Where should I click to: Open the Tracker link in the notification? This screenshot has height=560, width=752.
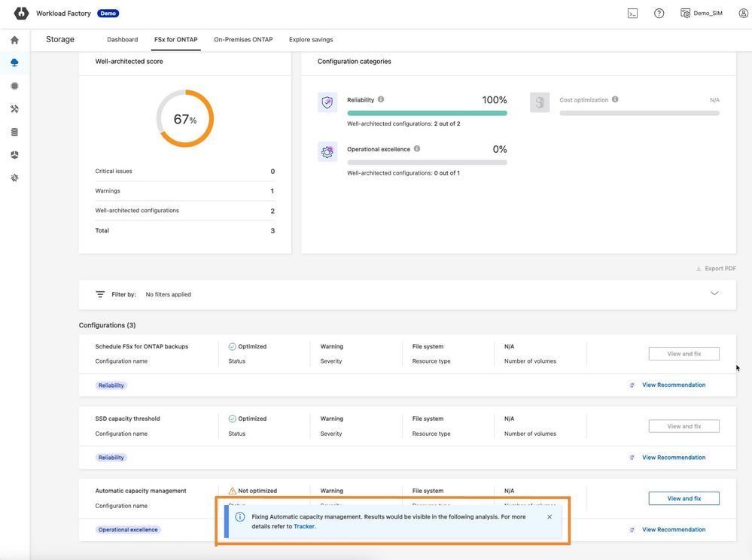[304, 527]
